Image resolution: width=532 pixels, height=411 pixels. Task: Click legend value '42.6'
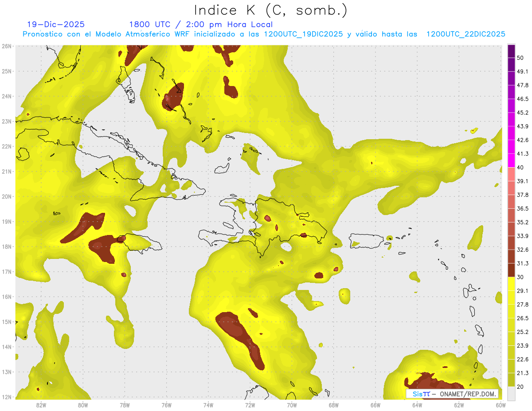(x=522, y=140)
